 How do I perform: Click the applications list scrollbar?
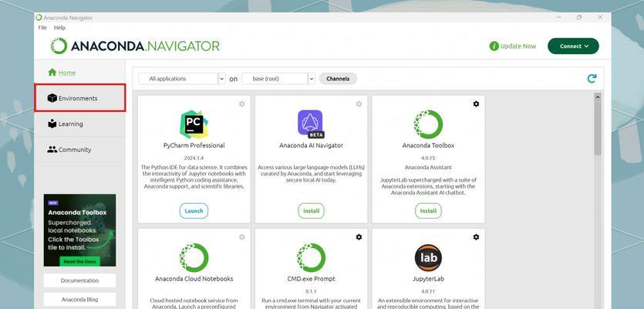pyautogui.click(x=598, y=129)
